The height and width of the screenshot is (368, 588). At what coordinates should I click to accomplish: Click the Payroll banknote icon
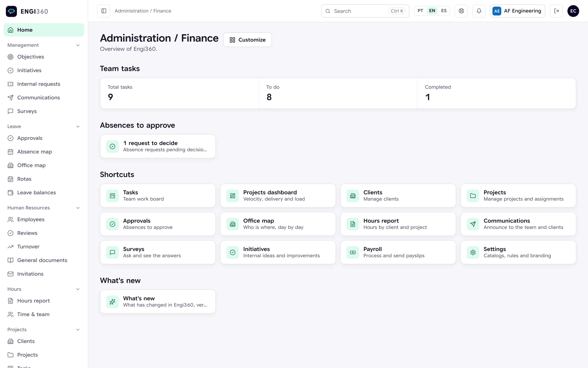353,252
